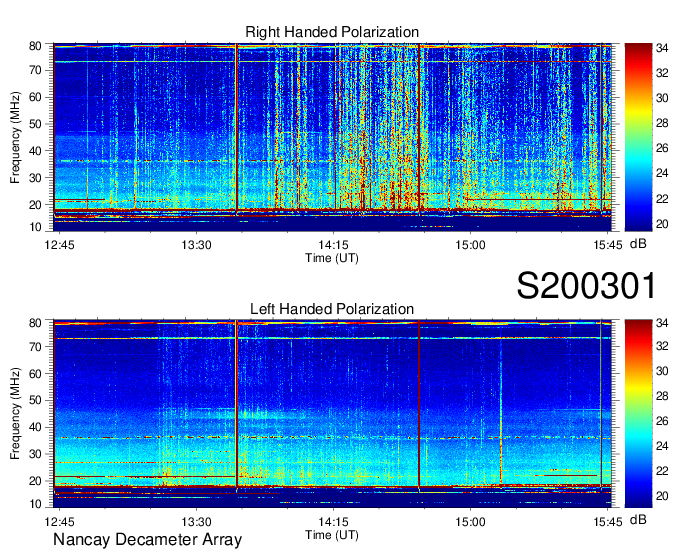Click the 34 value on upper color bar

[x=662, y=48]
